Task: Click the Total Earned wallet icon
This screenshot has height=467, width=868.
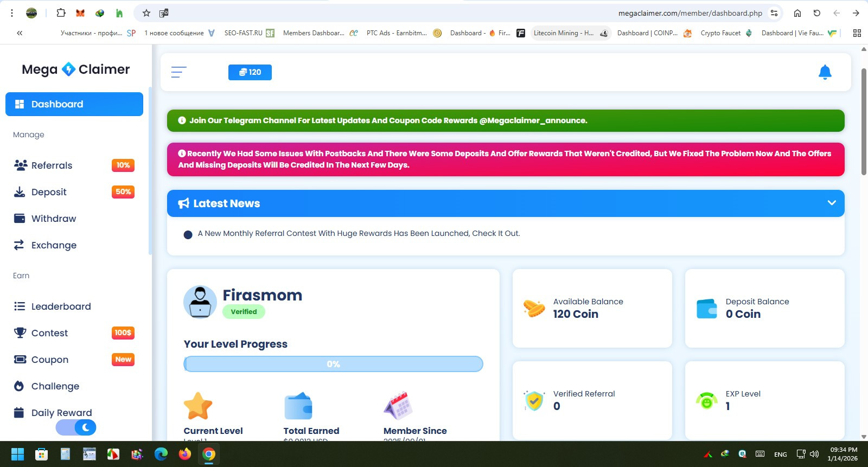Action: 298,406
